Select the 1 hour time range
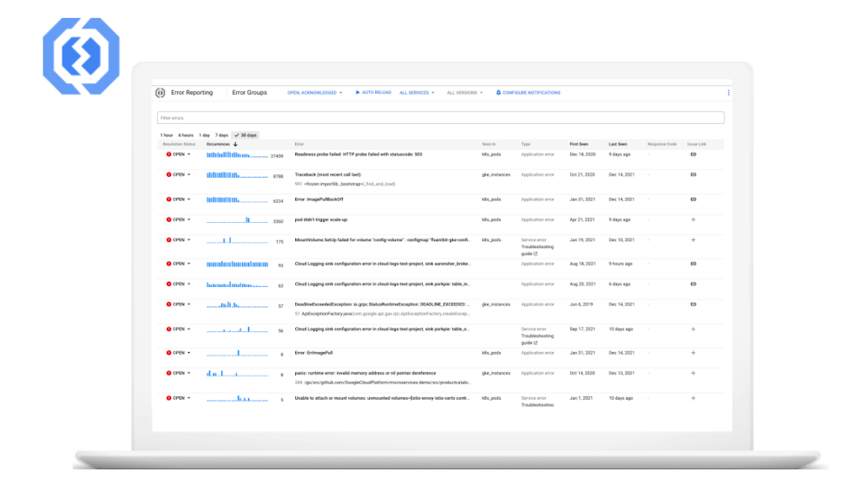Image resolution: width=868 pixels, height=497 pixels. click(x=166, y=135)
